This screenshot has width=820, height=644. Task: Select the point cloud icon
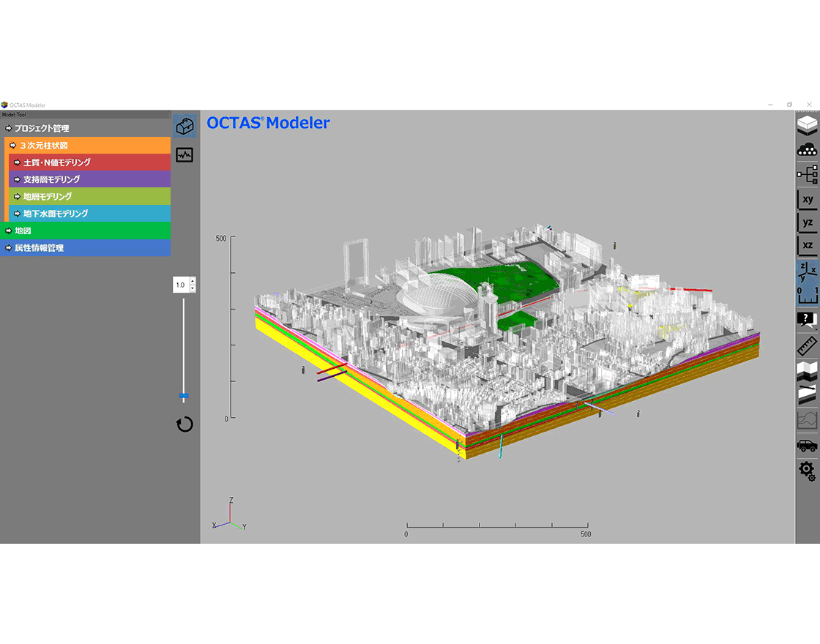807,149
